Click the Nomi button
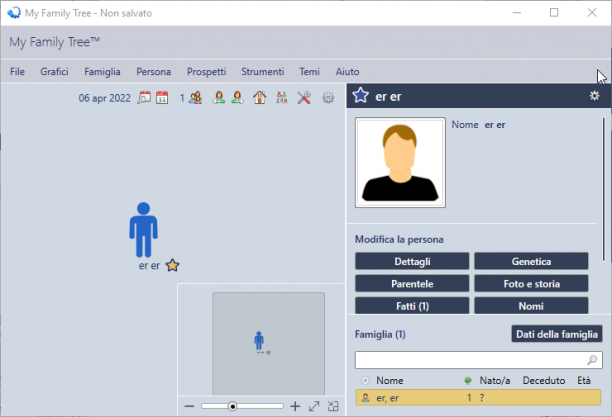The height and width of the screenshot is (417, 612). [531, 306]
